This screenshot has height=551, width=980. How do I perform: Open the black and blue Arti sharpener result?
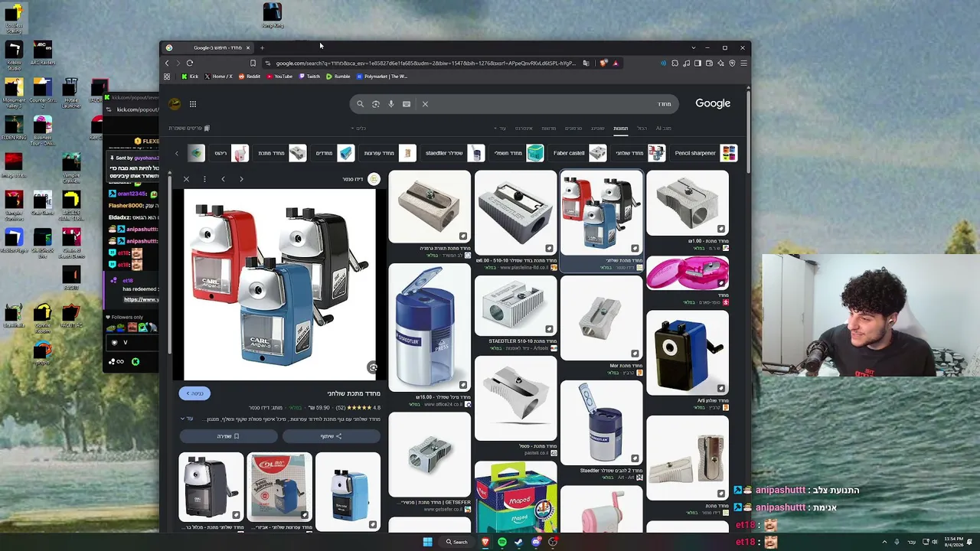click(x=688, y=352)
